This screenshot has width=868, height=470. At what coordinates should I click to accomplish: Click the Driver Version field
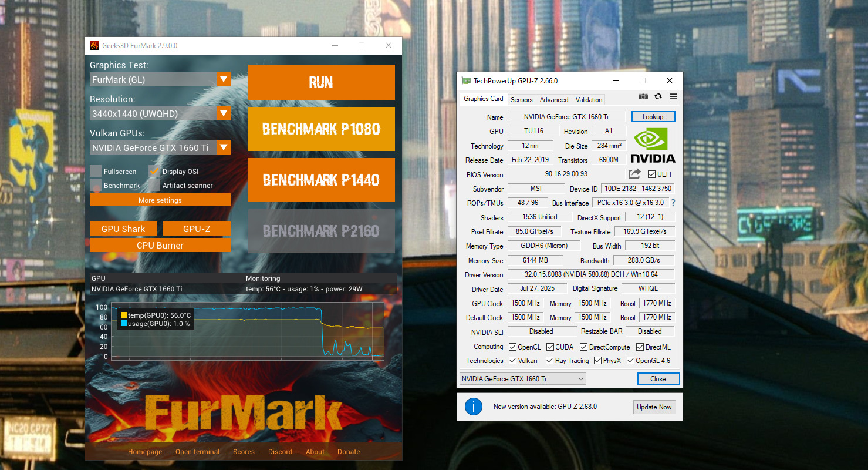(x=591, y=274)
